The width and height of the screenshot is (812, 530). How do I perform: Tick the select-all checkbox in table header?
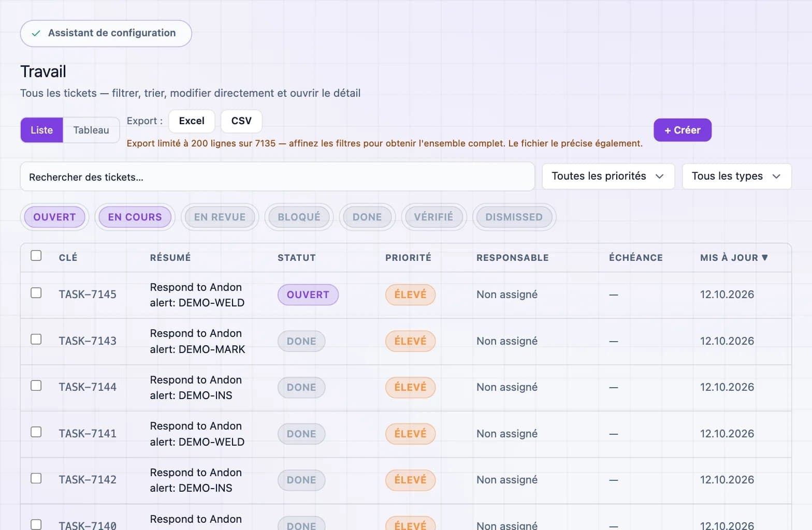click(36, 256)
